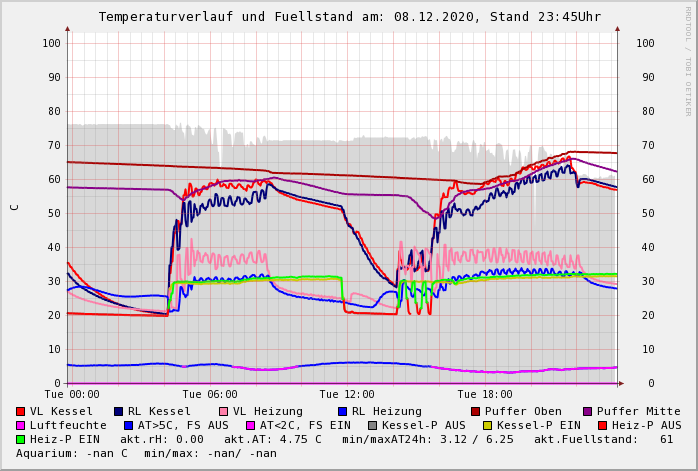
Task: Click the purple Puffer Mitte legend swatch
Action: (588, 411)
